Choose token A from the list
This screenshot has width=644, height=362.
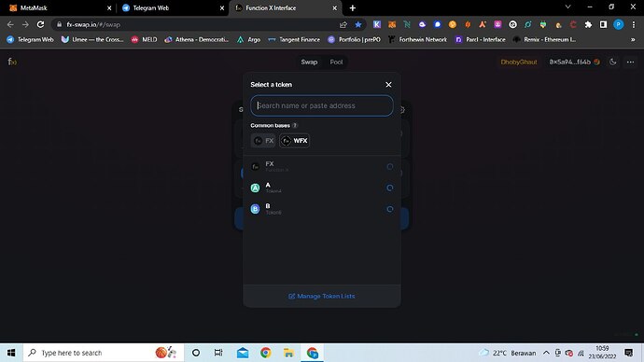322,188
